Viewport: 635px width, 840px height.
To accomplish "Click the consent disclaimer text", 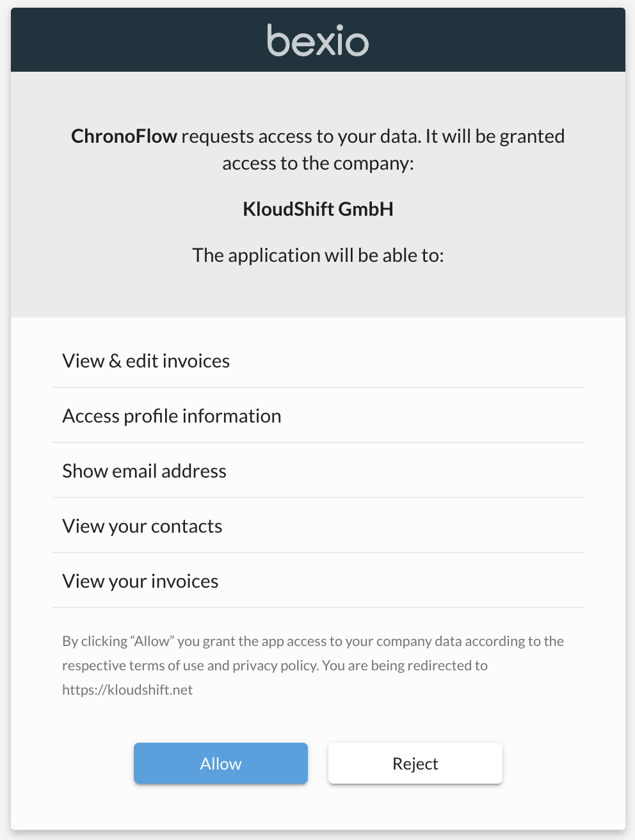I will tap(312, 665).
